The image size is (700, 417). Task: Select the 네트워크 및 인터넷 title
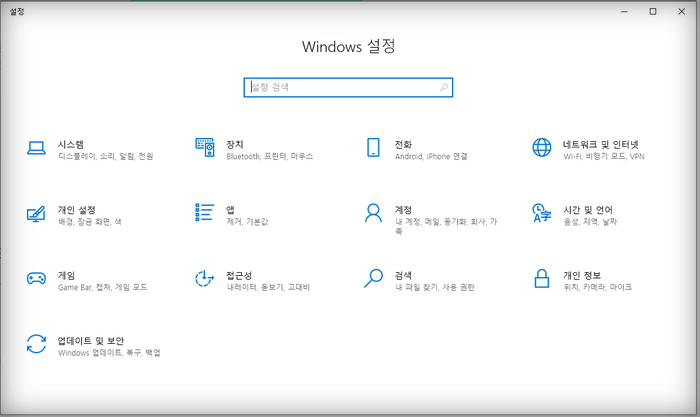pyautogui.click(x=601, y=144)
